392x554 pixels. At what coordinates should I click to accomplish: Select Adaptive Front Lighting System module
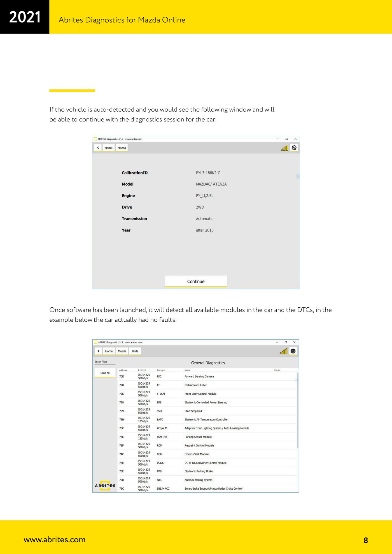tap(207, 428)
